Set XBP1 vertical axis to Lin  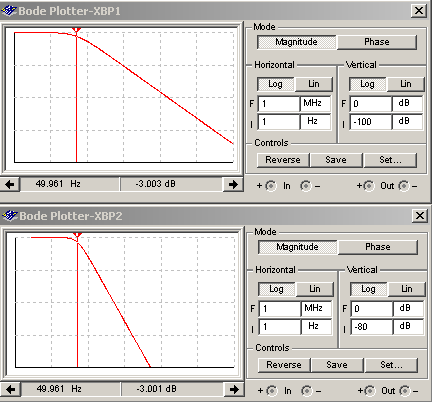[406, 84]
